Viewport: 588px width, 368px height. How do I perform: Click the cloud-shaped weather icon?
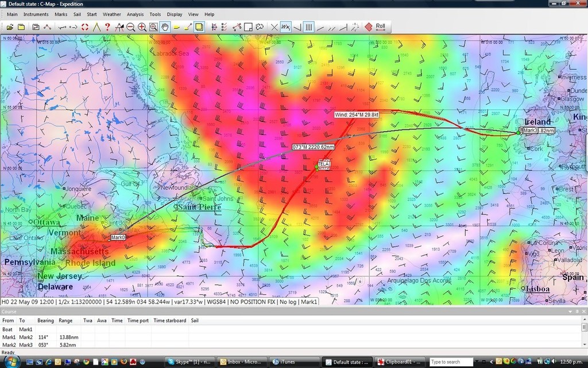(260, 27)
